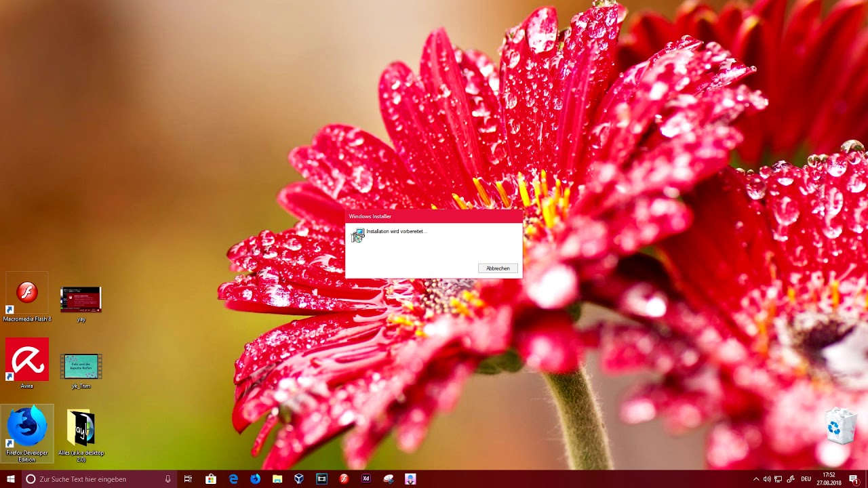Expand hidden system tray icons
868x488 pixels.
(756, 479)
